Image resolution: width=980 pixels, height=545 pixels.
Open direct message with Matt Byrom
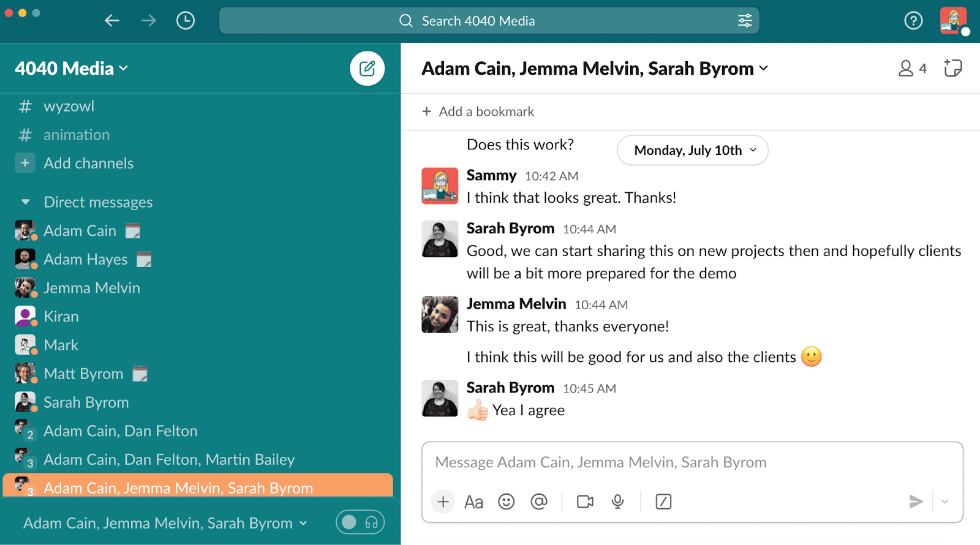coord(83,374)
